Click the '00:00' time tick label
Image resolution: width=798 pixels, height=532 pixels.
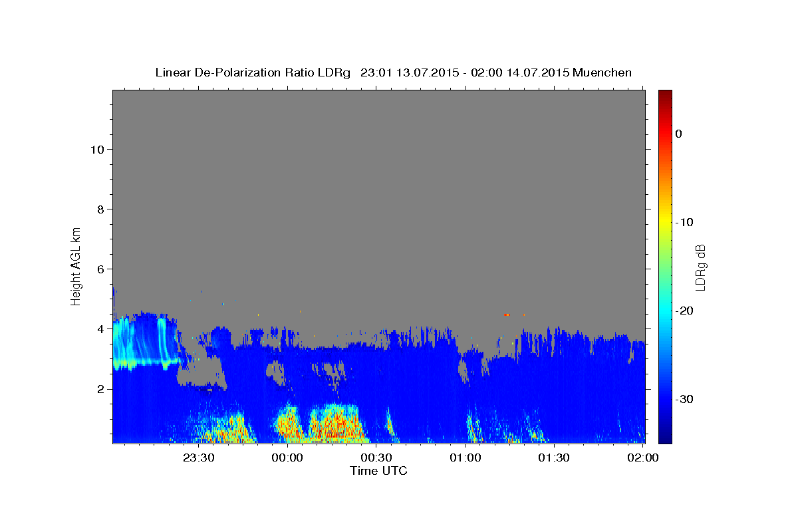[x=287, y=458]
